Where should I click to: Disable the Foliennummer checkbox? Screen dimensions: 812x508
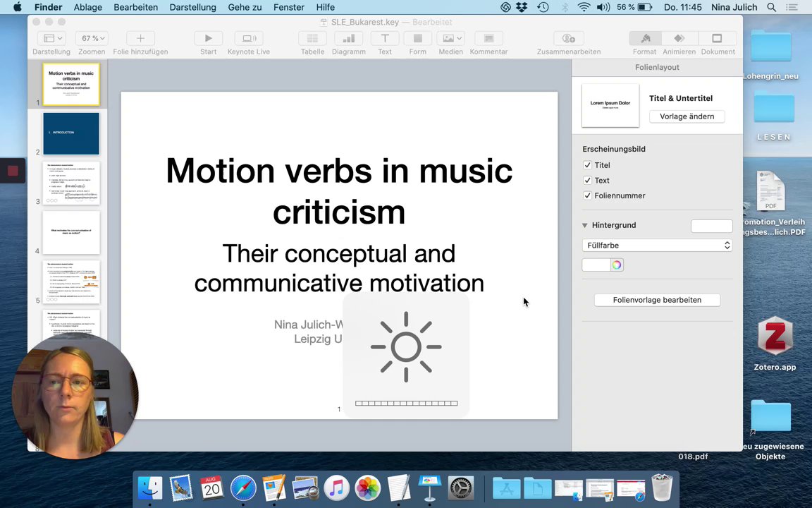(x=587, y=195)
